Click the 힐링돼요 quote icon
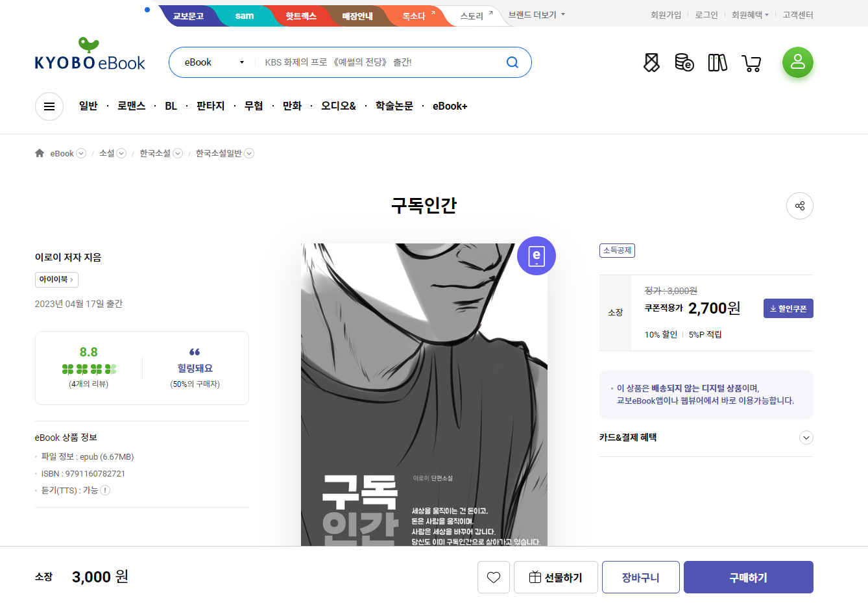868x607 pixels. pyautogui.click(x=195, y=352)
